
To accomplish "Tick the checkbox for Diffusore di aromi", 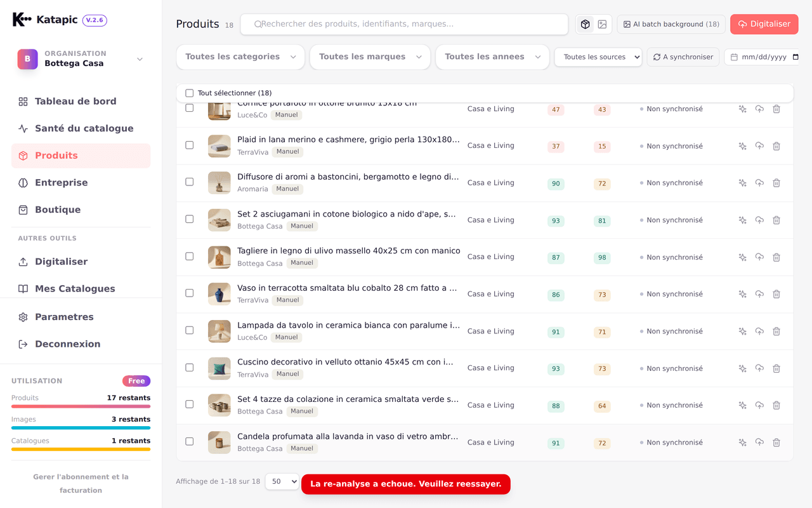I will pyautogui.click(x=189, y=182).
